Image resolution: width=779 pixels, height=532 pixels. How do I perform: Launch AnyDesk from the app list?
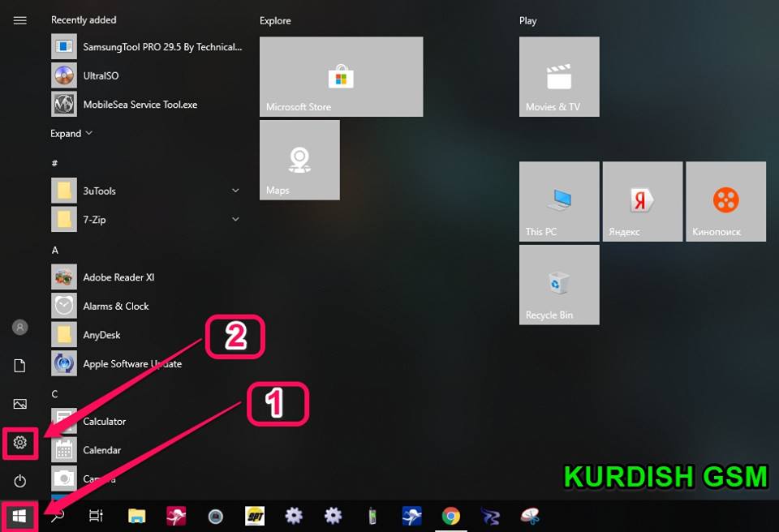(x=101, y=334)
